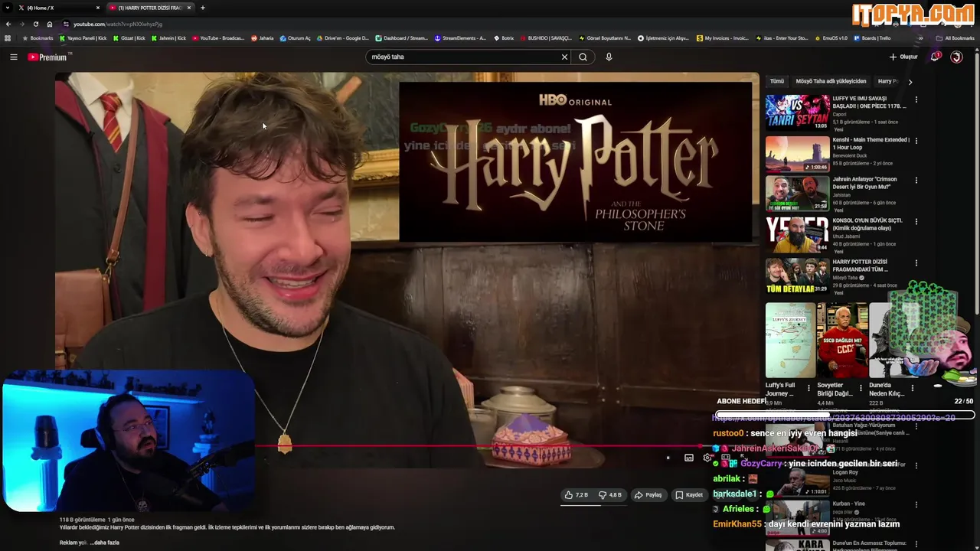Select the Harry Potter YouTube browser tab

point(149,8)
